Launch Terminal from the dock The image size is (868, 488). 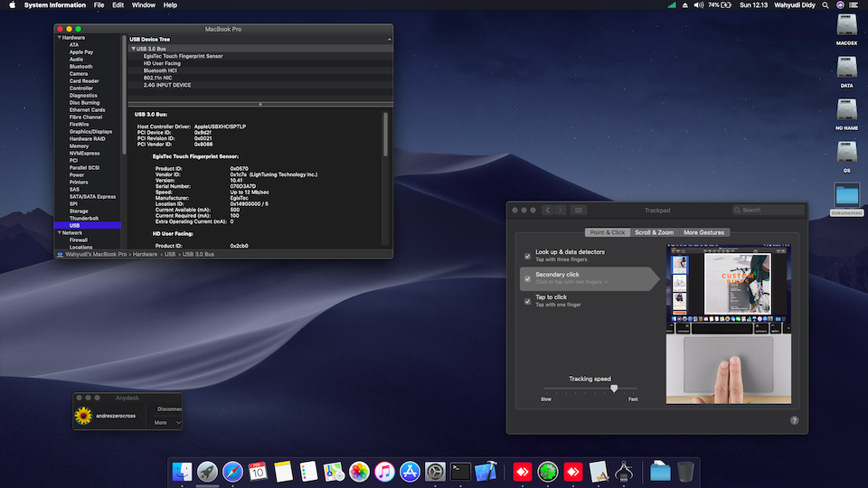[x=460, y=472]
